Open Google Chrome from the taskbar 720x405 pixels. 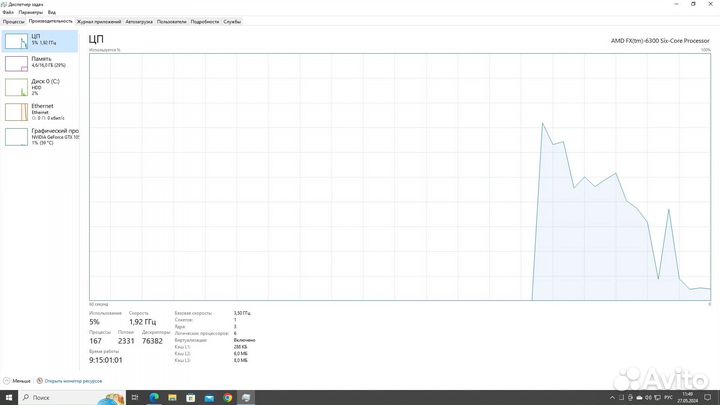click(x=228, y=397)
